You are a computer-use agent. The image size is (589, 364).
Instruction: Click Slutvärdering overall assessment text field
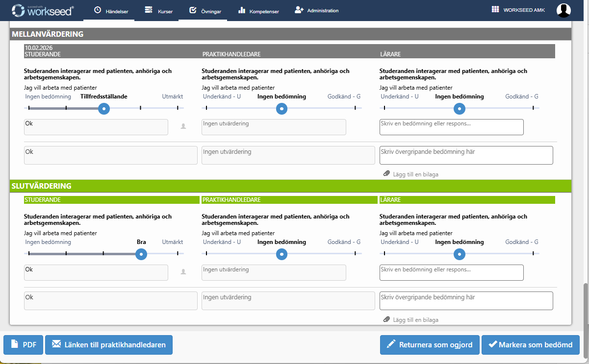click(466, 301)
